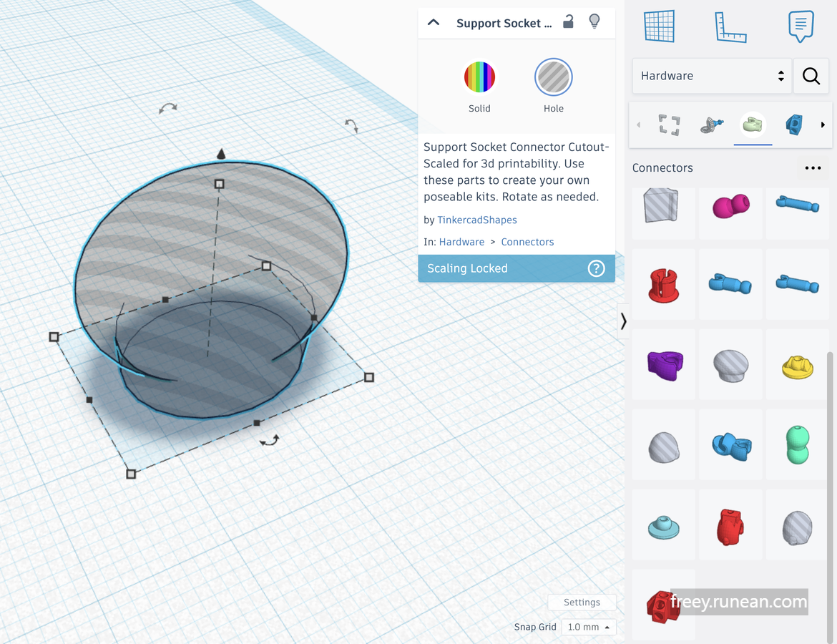The height and width of the screenshot is (644, 837).
Task: Expand more categories with the right carousel arrow
Action: [823, 124]
